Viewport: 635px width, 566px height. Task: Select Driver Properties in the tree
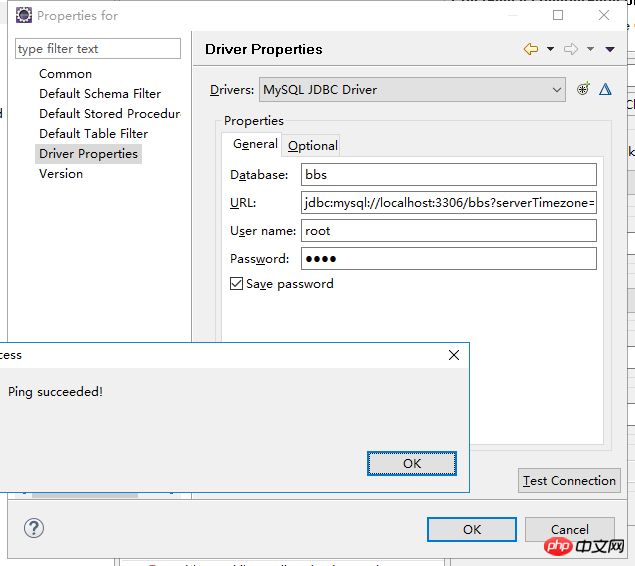click(x=88, y=154)
